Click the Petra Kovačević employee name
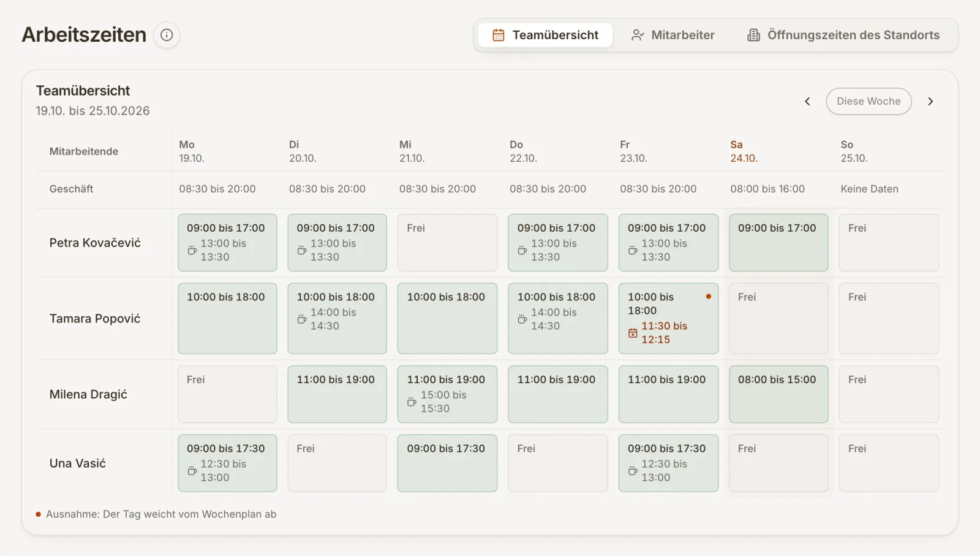980x556 pixels. point(95,243)
